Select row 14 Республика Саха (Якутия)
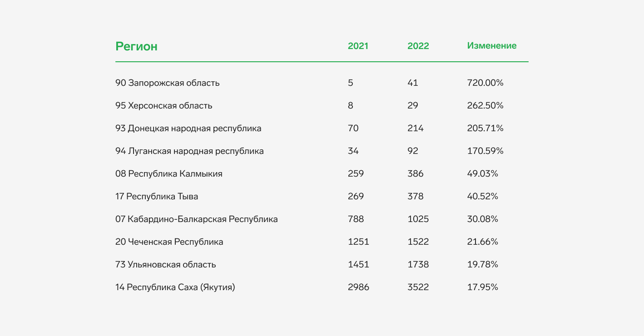This screenshot has width=644, height=336. pyautogui.click(x=322, y=287)
